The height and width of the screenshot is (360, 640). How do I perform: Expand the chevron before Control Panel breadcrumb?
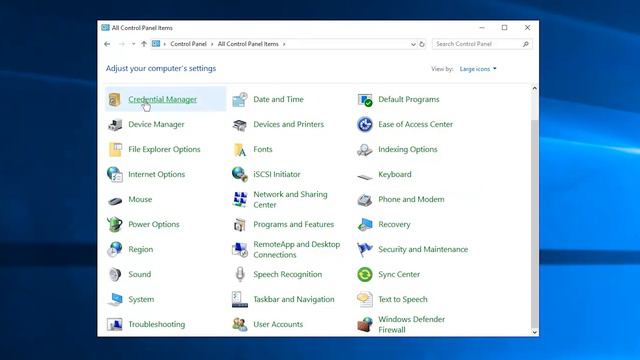pos(164,44)
